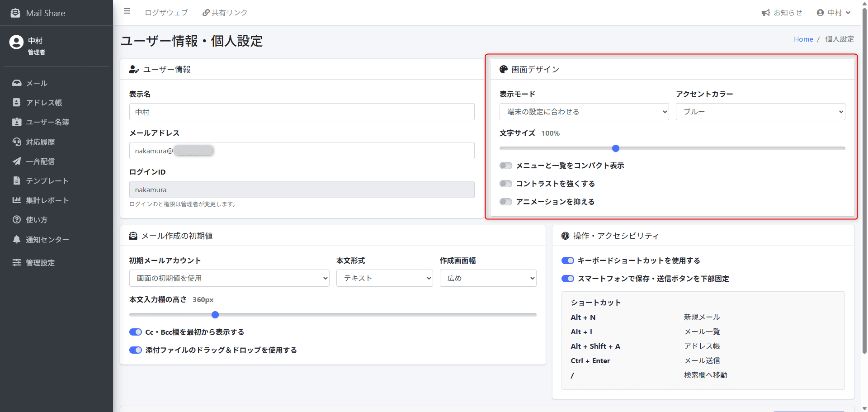868x412 pixels.
Task: Open 通知センター from the sidebar
Action: click(x=57, y=239)
